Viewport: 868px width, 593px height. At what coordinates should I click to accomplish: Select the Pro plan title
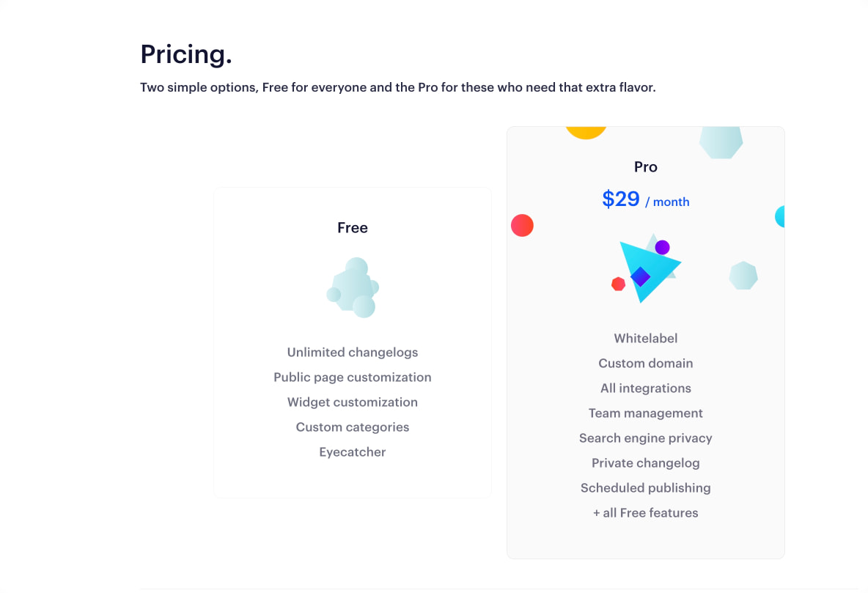tap(645, 166)
